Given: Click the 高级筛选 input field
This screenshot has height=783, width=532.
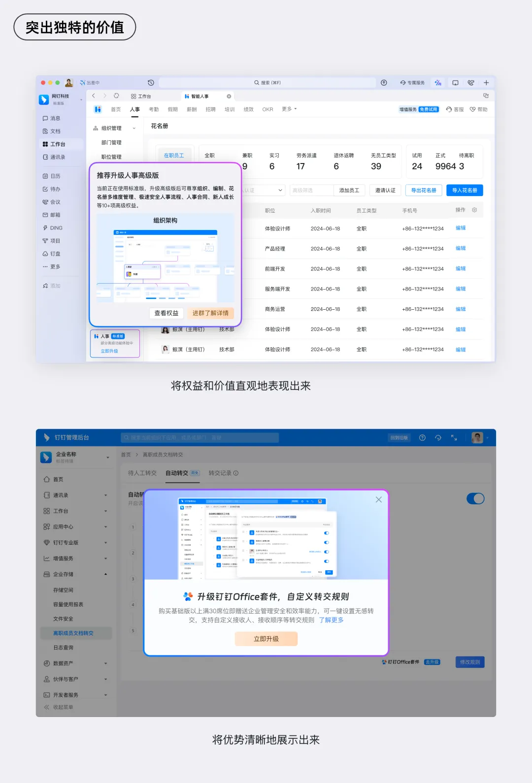Looking at the screenshot, I should pyautogui.click(x=311, y=190).
